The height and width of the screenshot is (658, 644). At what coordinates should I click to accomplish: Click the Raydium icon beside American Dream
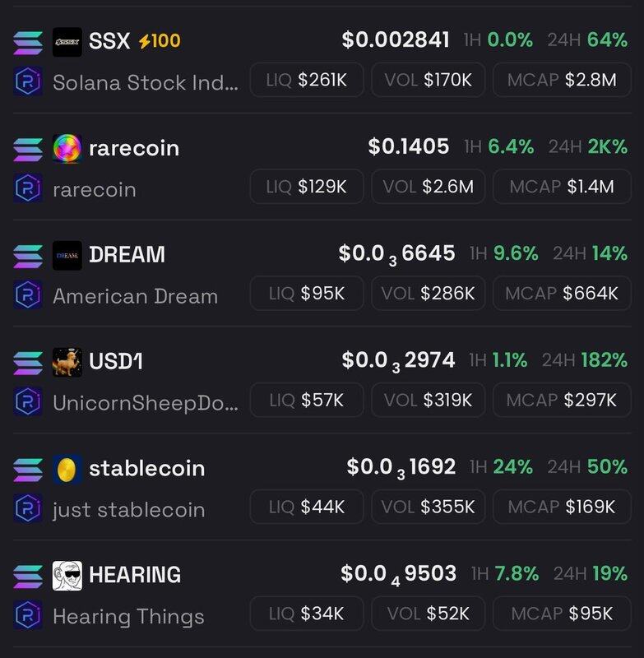point(28,294)
